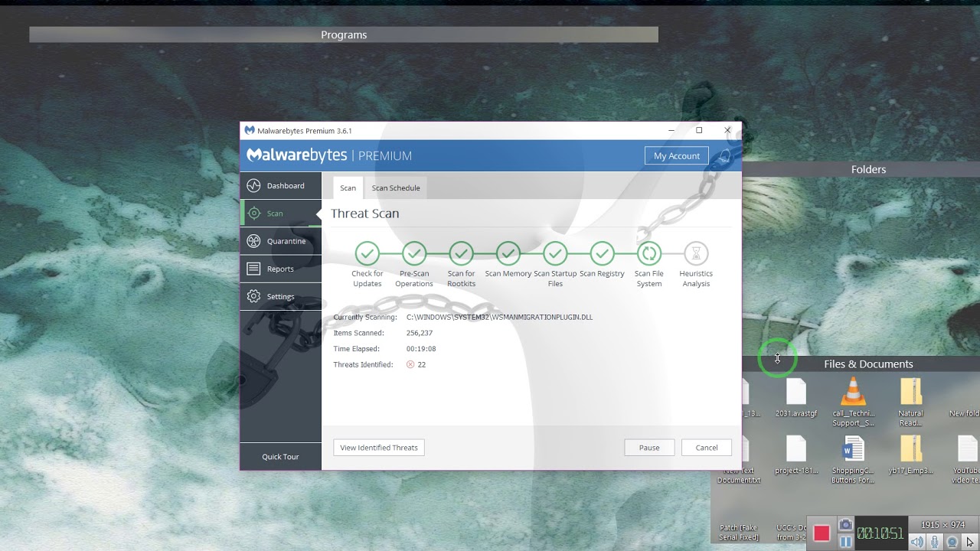Select the project-181... file on desktop

[796, 455]
